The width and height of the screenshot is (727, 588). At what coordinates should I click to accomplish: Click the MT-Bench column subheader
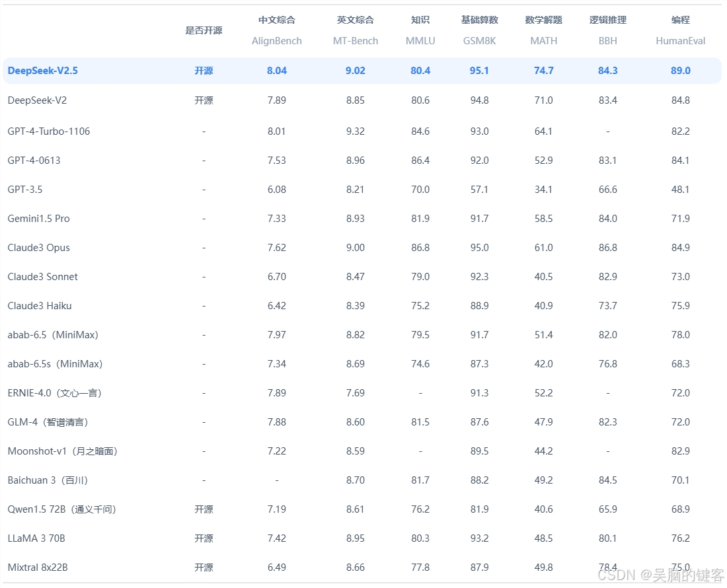(x=356, y=41)
